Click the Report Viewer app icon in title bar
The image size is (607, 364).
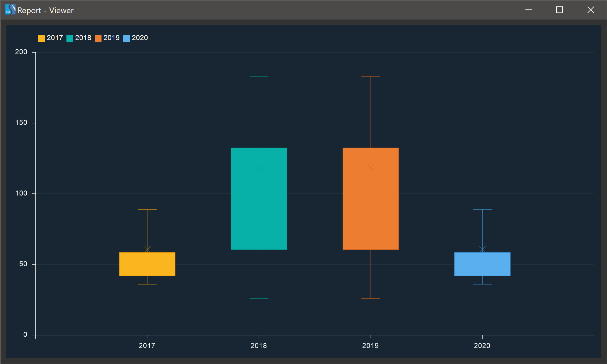point(10,10)
